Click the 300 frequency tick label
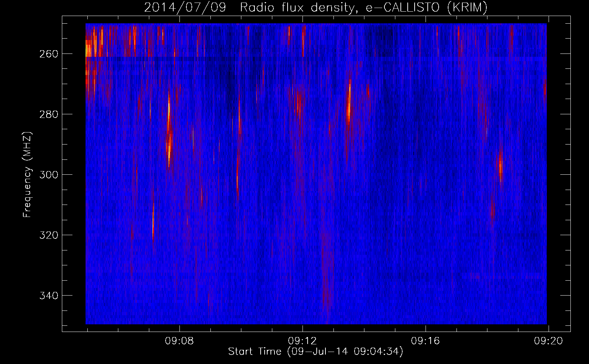The height and width of the screenshot is (364, 589). 49,175
